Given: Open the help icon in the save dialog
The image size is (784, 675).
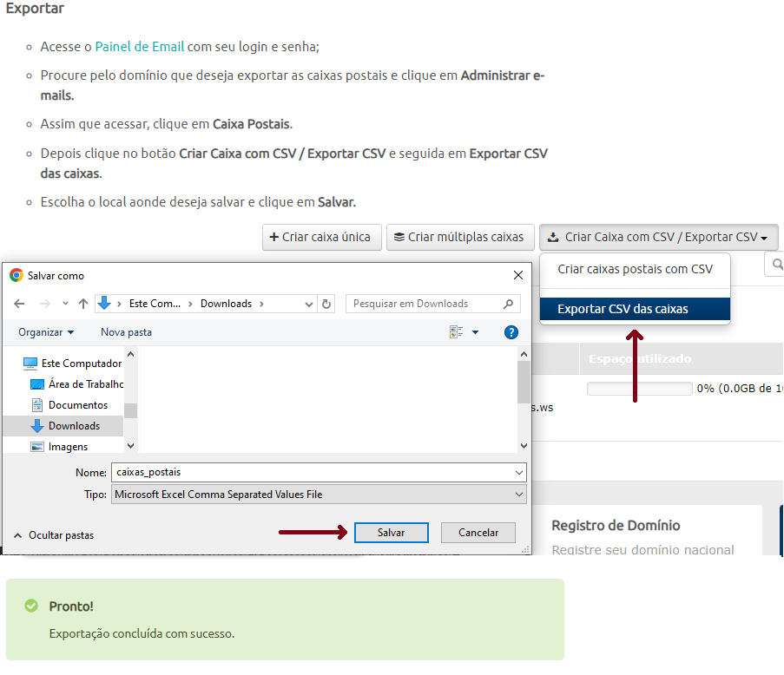Looking at the screenshot, I should pyautogui.click(x=511, y=332).
